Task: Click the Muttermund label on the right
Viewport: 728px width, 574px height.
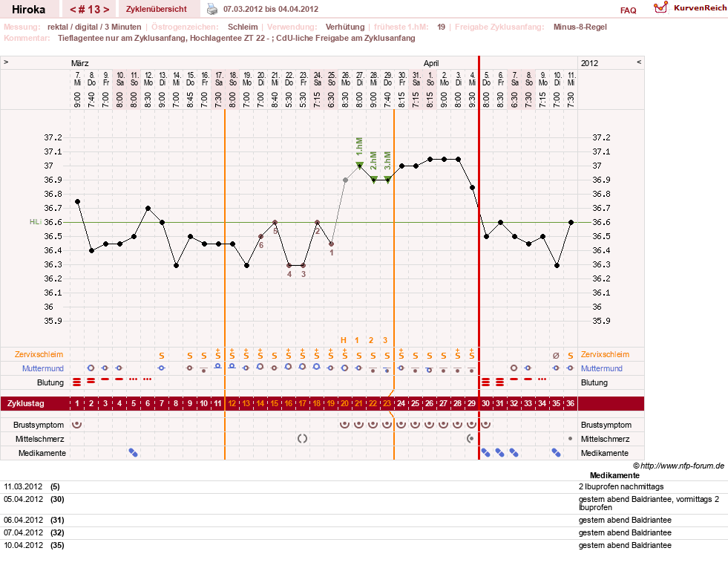Action: click(602, 368)
